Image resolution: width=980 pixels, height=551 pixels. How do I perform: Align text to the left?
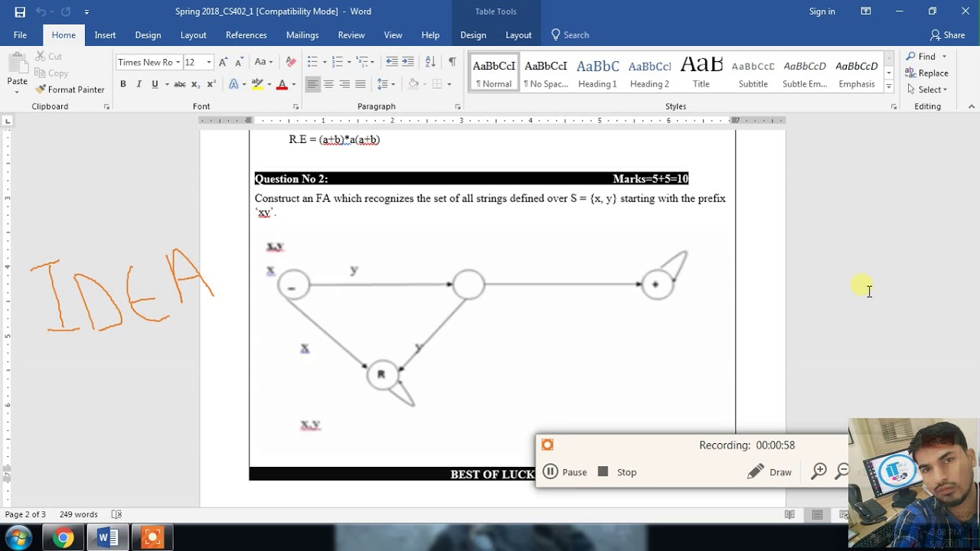312,84
